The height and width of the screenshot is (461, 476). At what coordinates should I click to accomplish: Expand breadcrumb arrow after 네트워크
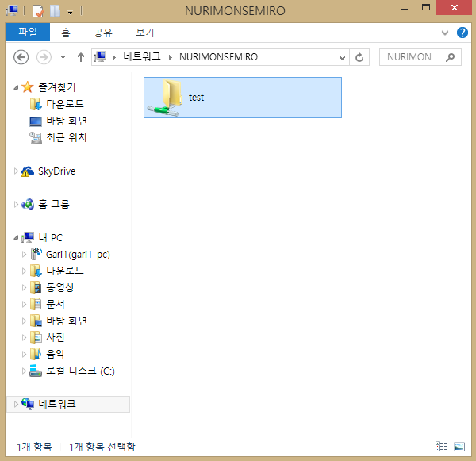171,57
